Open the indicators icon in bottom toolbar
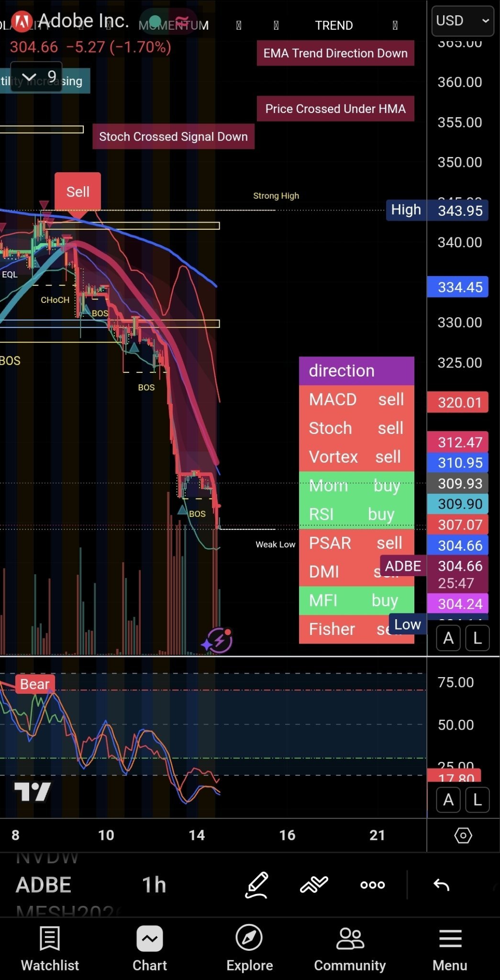 [314, 885]
